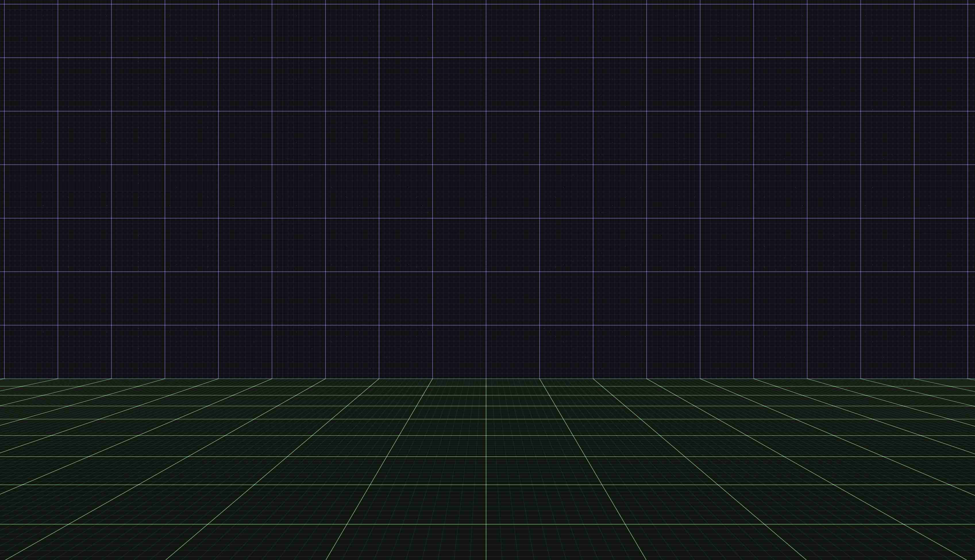975x560 pixels.
Task: Click the lowest horizontal purple line on the center vertical
Action: (486, 325)
